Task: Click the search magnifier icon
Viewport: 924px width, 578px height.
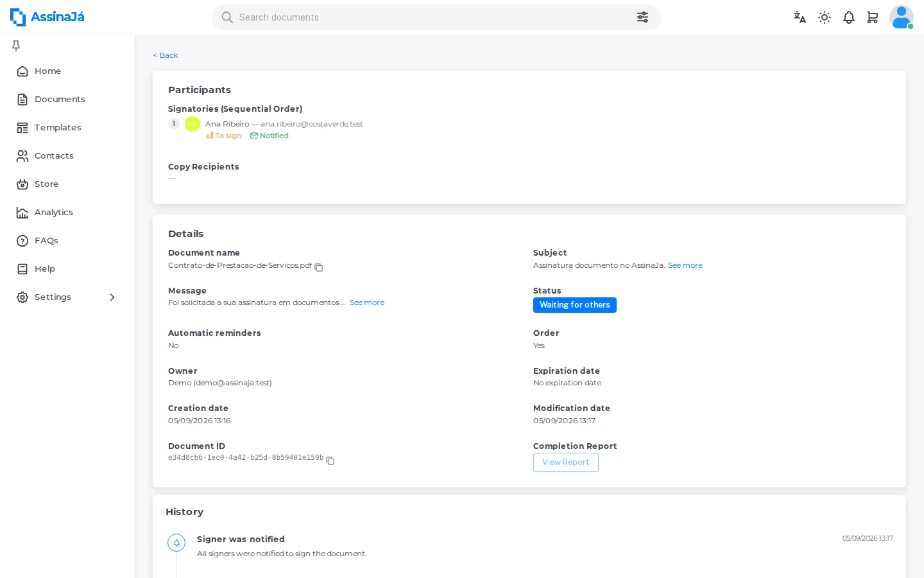Action: click(227, 17)
